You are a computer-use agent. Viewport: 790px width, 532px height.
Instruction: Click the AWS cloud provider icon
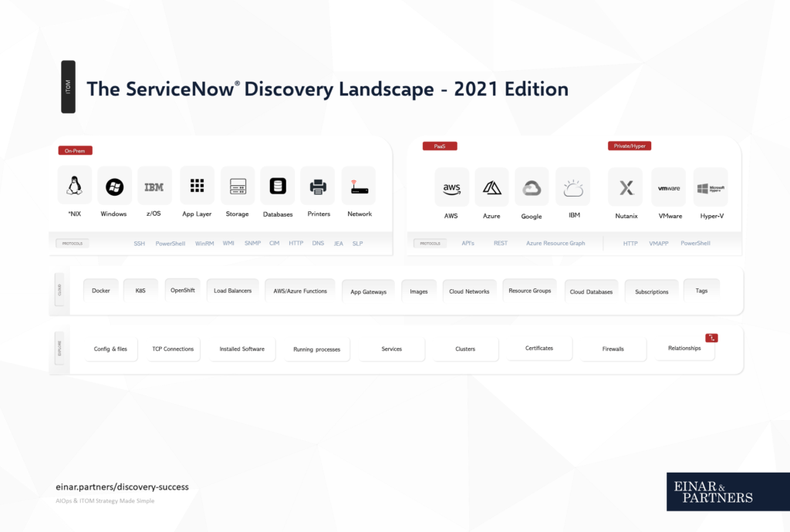pyautogui.click(x=451, y=187)
